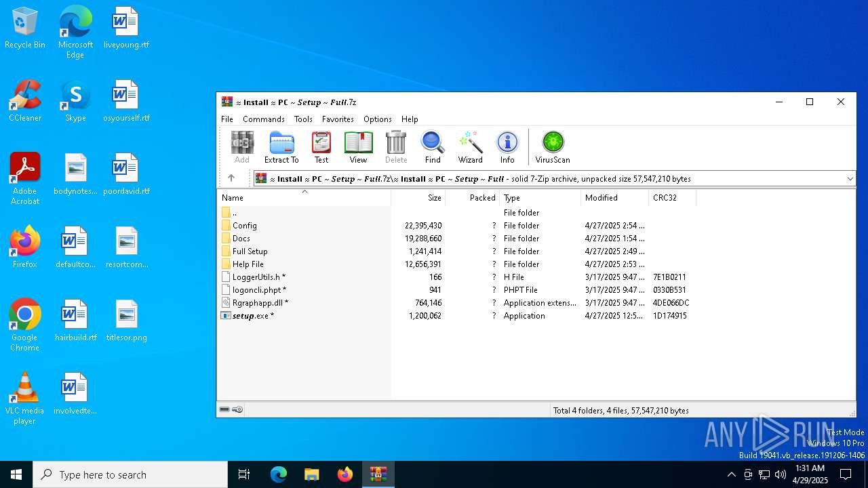868x488 pixels.
Task: Open Task View on taskbar
Action: coord(244,474)
